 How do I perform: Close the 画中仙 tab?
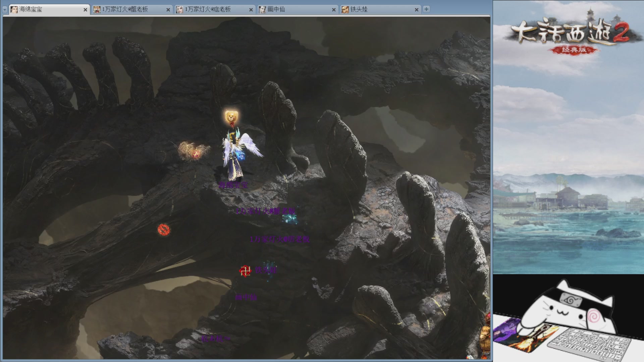click(334, 10)
